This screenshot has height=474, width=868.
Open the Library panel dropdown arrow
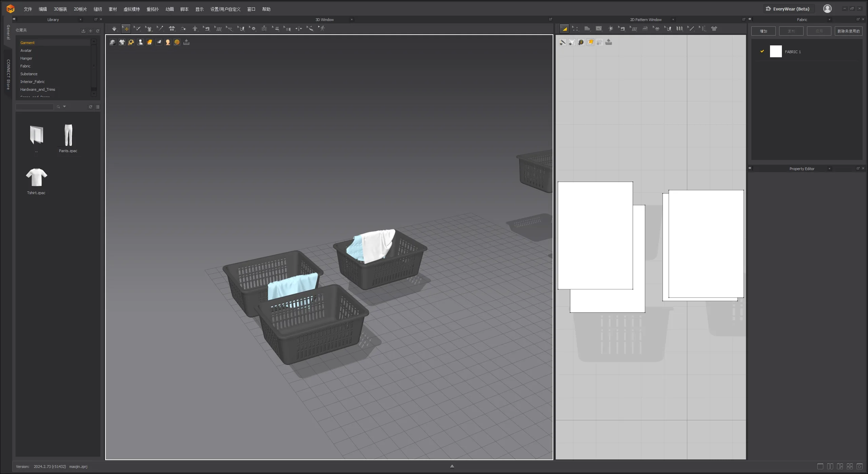coord(80,20)
